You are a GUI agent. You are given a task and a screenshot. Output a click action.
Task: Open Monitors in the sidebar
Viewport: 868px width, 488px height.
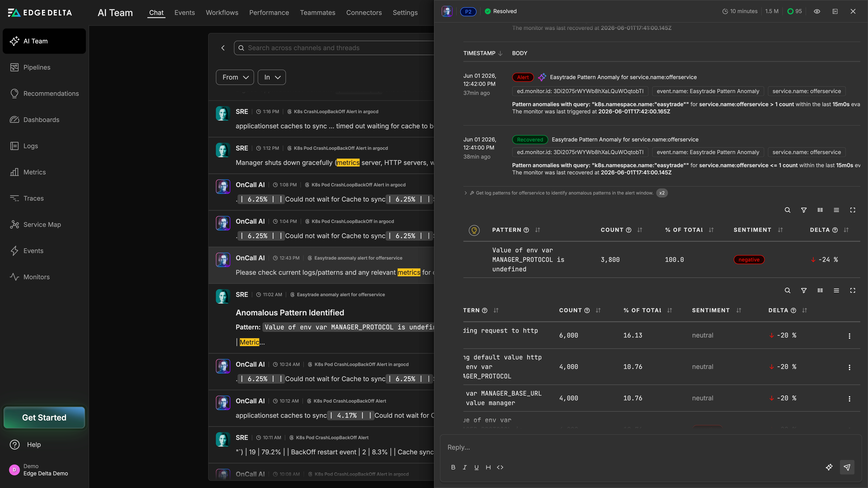44,277
